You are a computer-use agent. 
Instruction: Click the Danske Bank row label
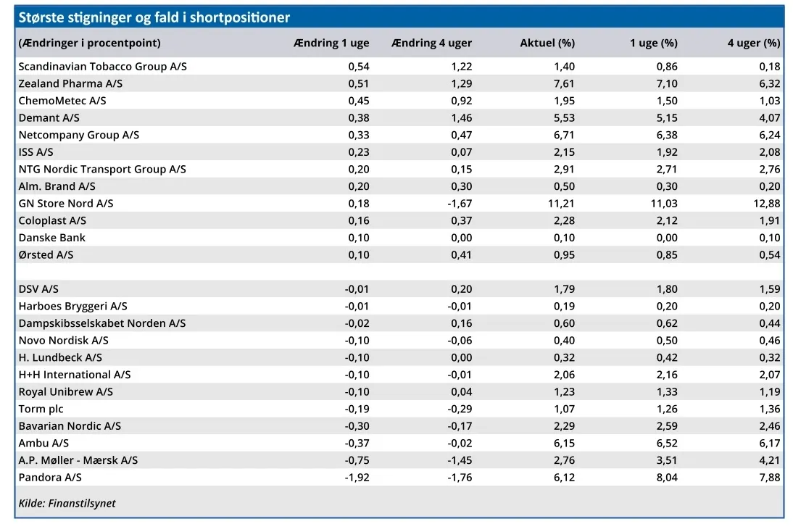[51, 238]
